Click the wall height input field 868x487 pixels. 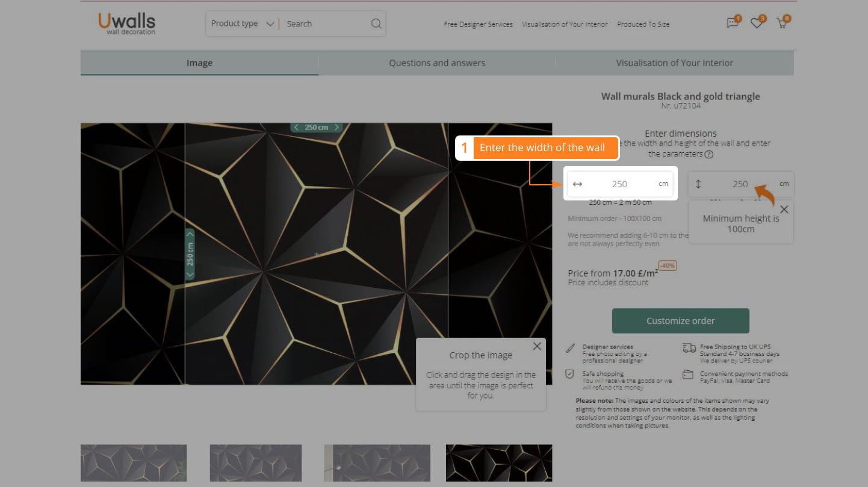(740, 184)
